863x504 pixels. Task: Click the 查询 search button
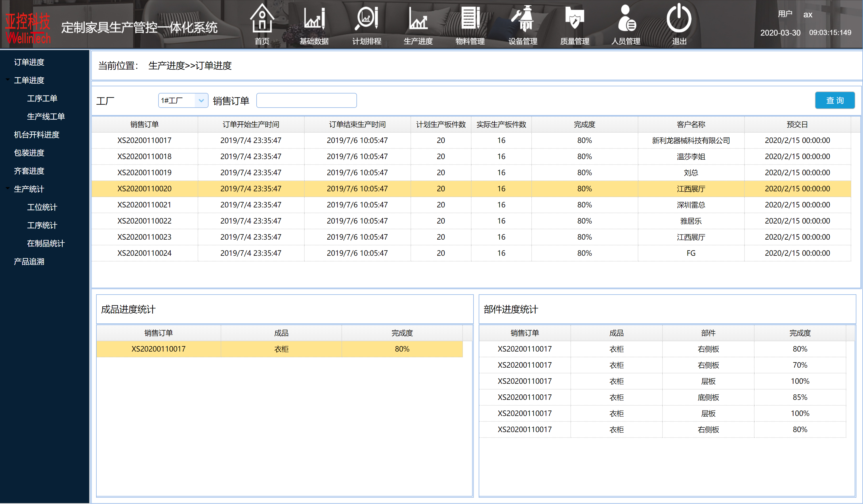pos(835,101)
